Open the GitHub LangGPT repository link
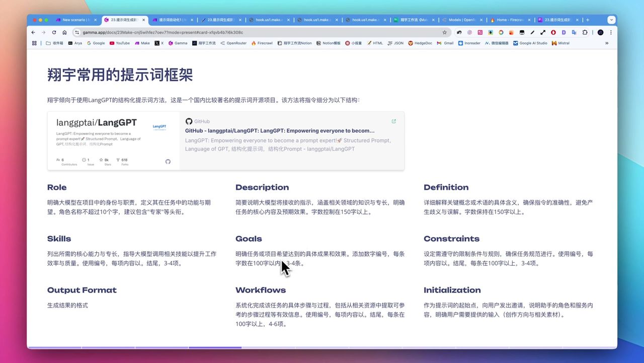This screenshot has width=644, height=363. click(x=279, y=130)
